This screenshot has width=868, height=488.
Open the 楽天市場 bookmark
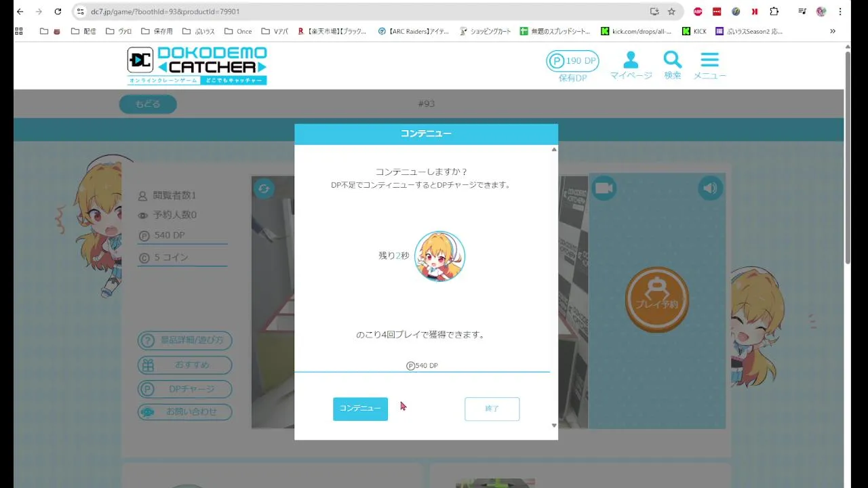332,31
